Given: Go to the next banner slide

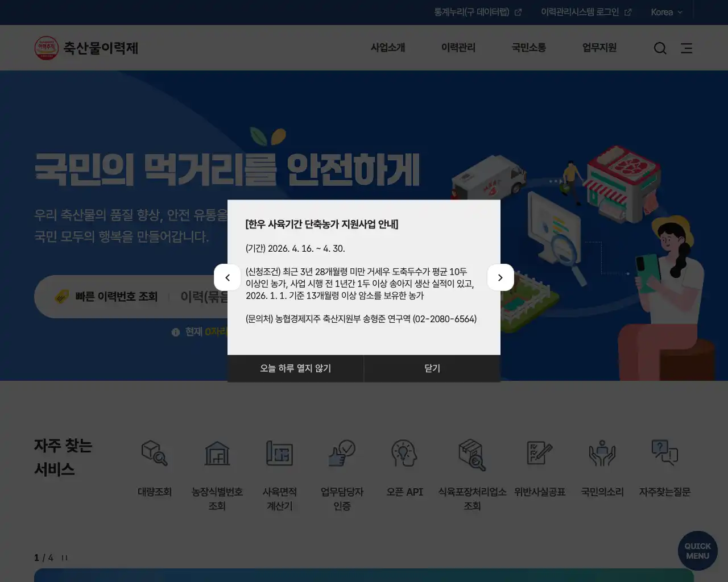Looking at the screenshot, I should pyautogui.click(x=500, y=277).
